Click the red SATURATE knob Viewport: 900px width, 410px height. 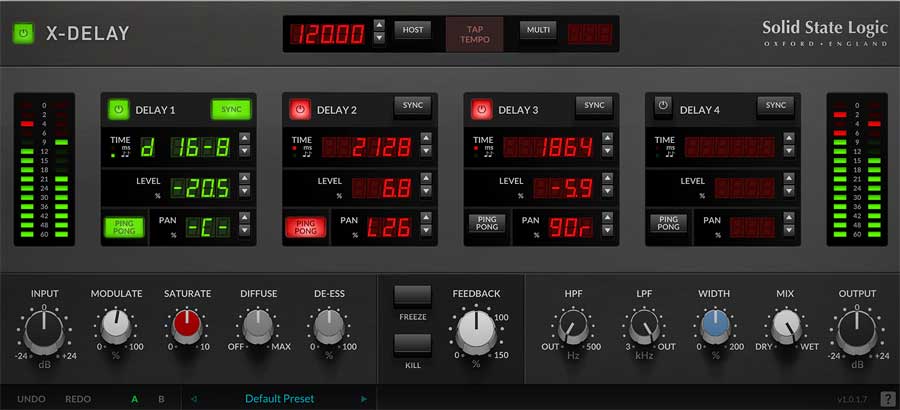187,327
